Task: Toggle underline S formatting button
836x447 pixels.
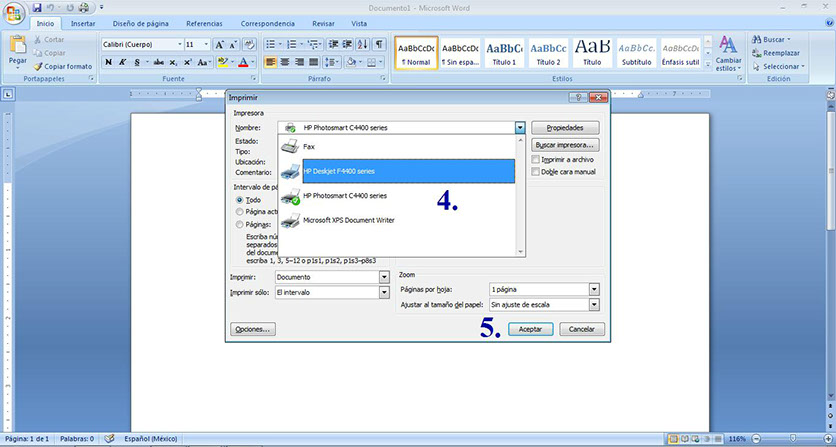Action: click(137, 62)
